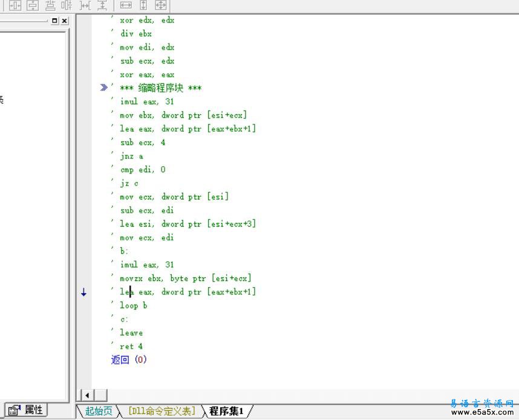The height and width of the screenshot is (420, 519).
Task: Click the horizontal scrollbar left arrow
Action: [87, 395]
